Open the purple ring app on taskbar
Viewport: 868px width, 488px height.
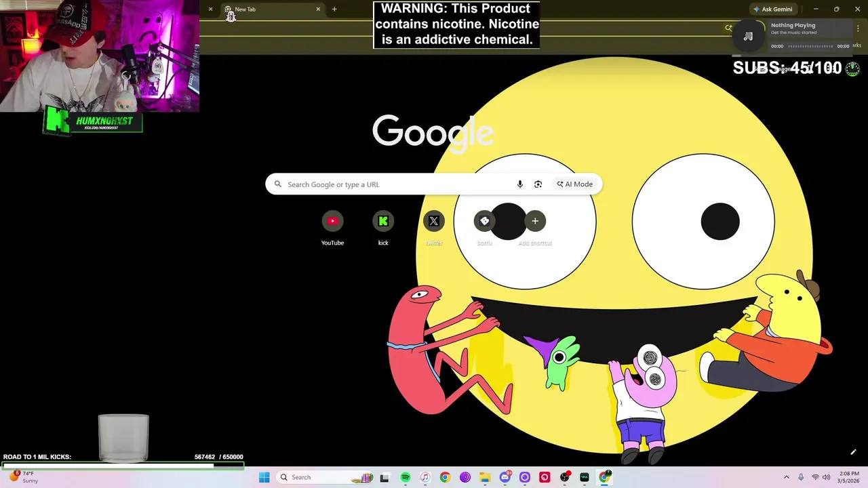524,477
